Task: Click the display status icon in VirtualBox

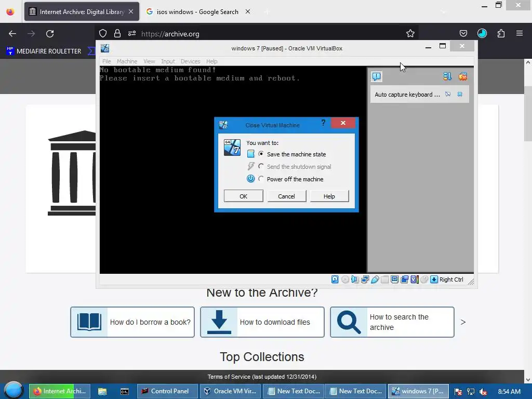Action: pos(395,279)
